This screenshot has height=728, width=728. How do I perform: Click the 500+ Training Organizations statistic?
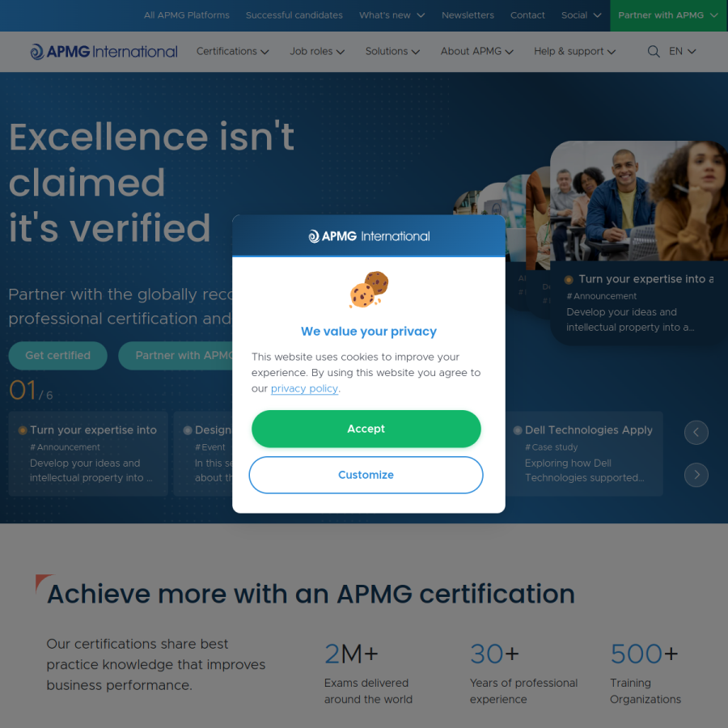(645, 673)
